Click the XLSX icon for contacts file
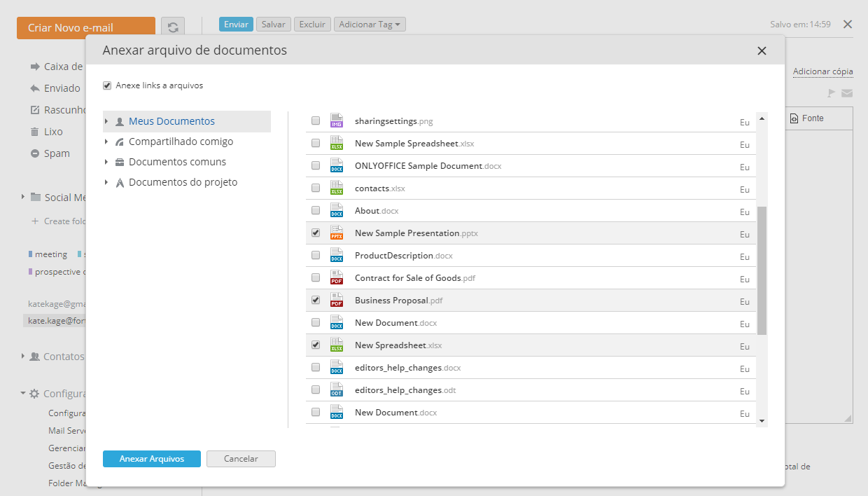Screen dimensions: 868x496 [337, 188]
